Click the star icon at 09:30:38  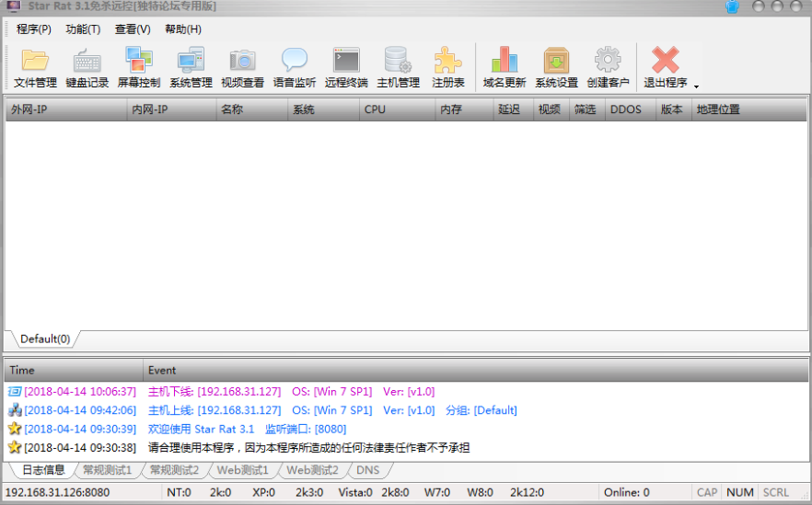click(x=15, y=448)
